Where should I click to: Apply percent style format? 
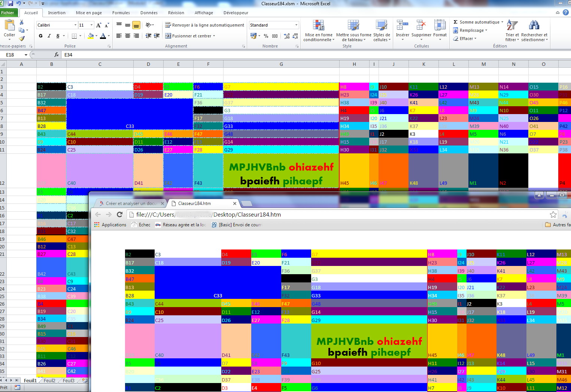click(x=266, y=36)
